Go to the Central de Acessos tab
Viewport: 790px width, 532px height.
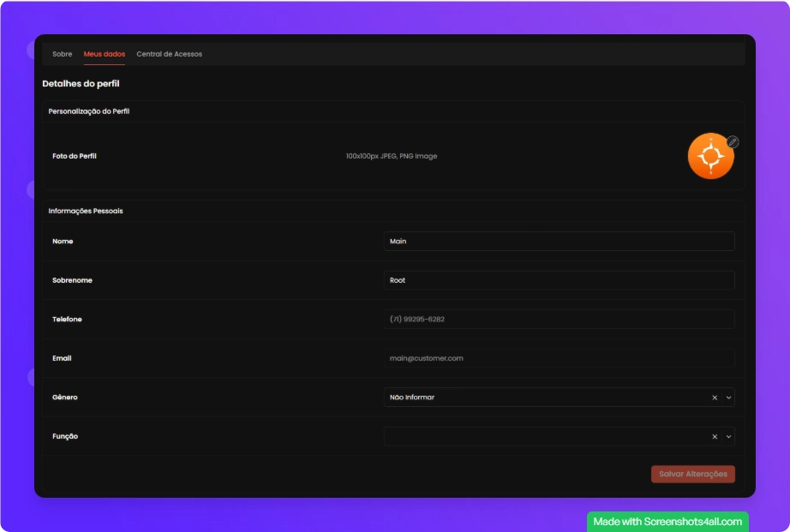(x=170, y=54)
